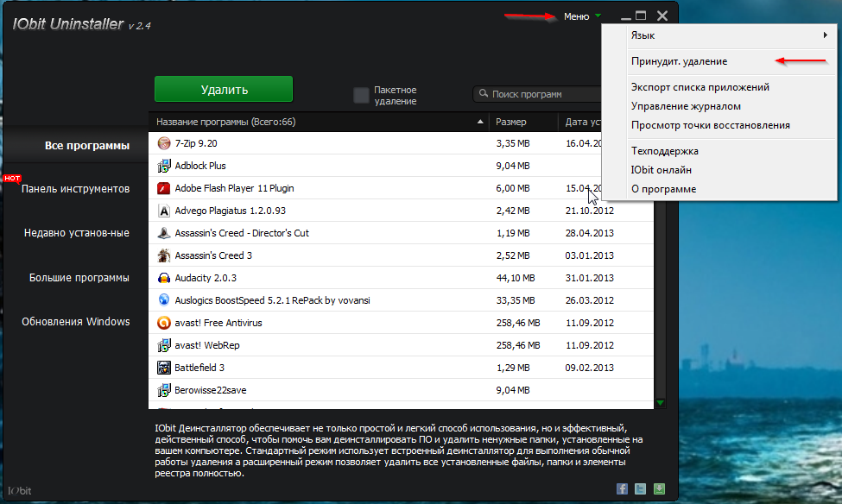Switch to Большие программы category
842x504 pixels.
79,278
